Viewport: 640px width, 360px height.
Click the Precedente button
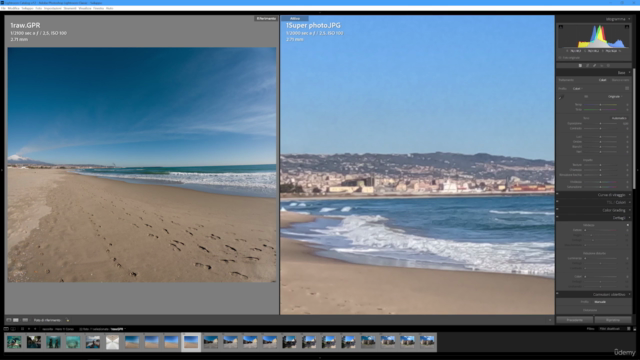tap(575, 320)
